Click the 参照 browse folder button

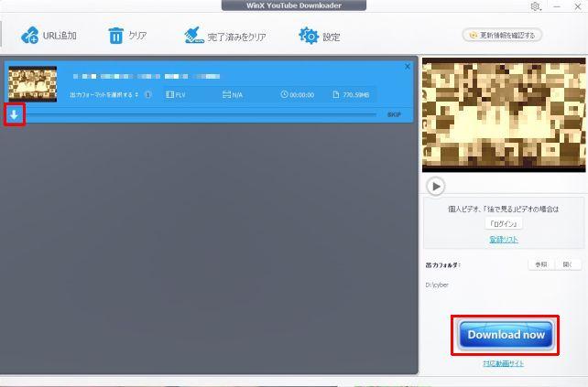coord(540,264)
